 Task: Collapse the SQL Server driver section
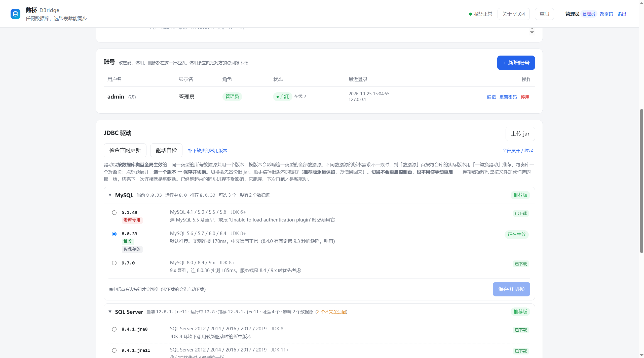click(x=110, y=312)
